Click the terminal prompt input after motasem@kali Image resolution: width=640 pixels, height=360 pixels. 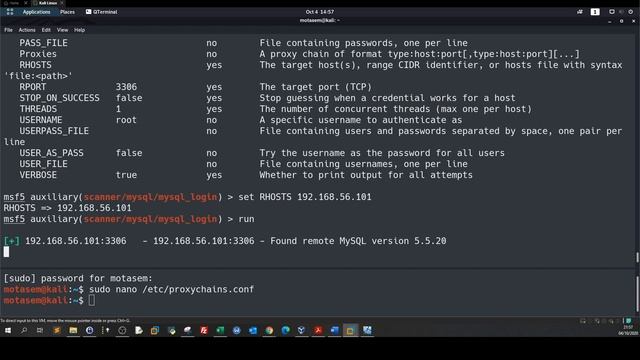coord(92,300)
